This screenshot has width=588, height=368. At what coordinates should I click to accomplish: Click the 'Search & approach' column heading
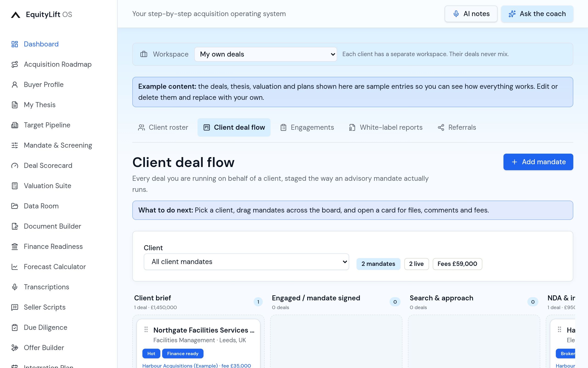441,298
